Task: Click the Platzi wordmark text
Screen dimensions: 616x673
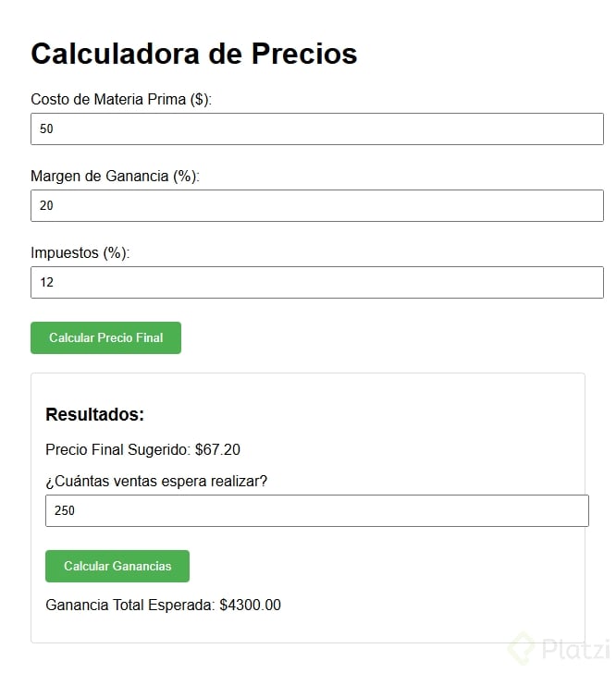Action: [577, 650]
